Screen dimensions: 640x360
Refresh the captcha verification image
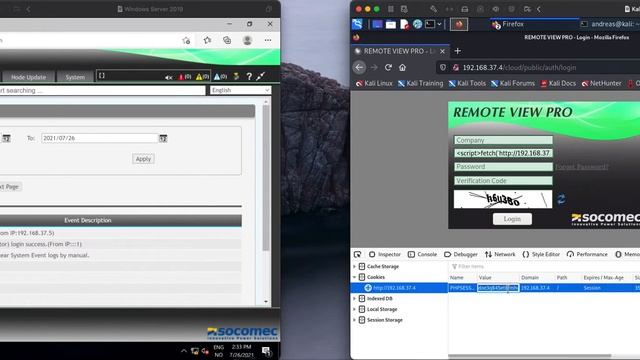click(x=561, y=199)
